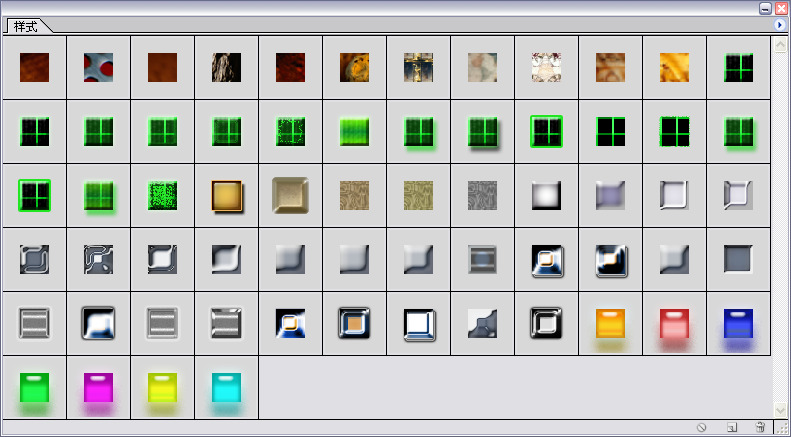Open the Styles panel flyout menu arrow
Screen dimensions: 791x437
point(779,24)
